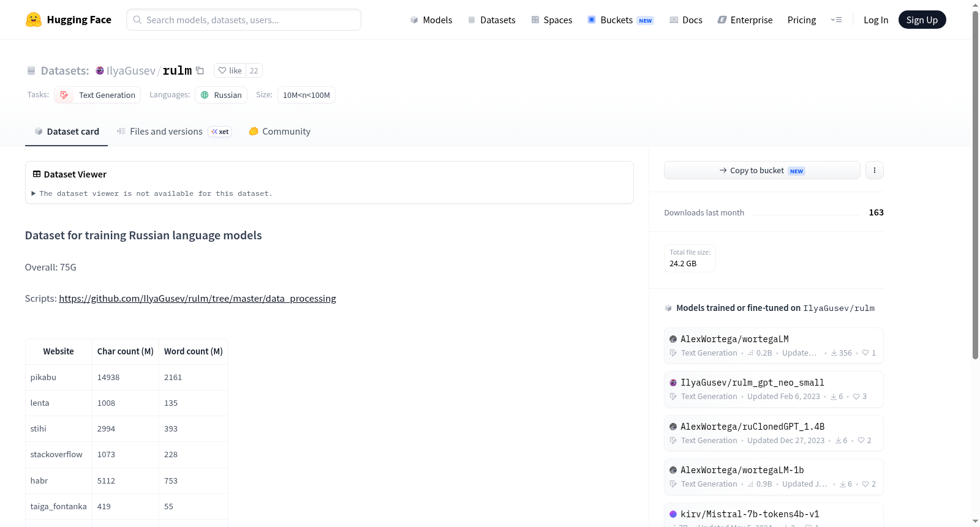Expand the navbar more-options menu icon

[x=836, y=20]
